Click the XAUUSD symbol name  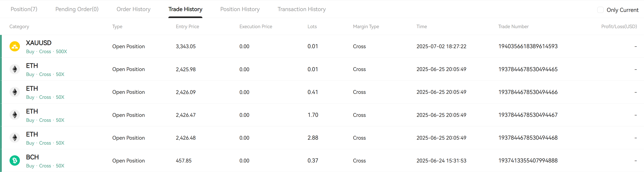(x=39, y=43)
